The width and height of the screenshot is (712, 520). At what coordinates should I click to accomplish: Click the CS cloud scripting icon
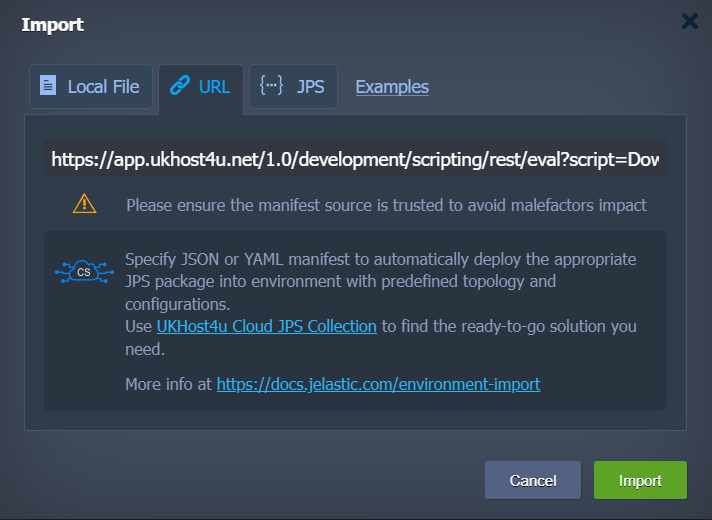[84, 272]
